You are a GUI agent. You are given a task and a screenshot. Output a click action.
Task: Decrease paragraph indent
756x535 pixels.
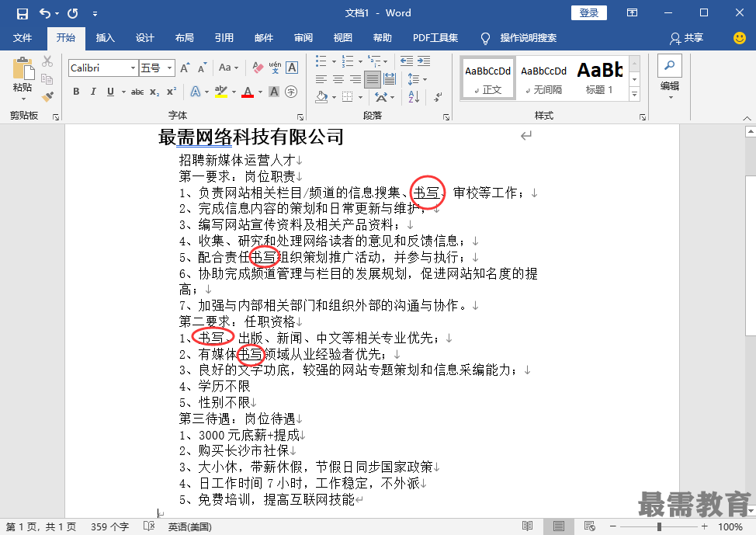[407, 61]
